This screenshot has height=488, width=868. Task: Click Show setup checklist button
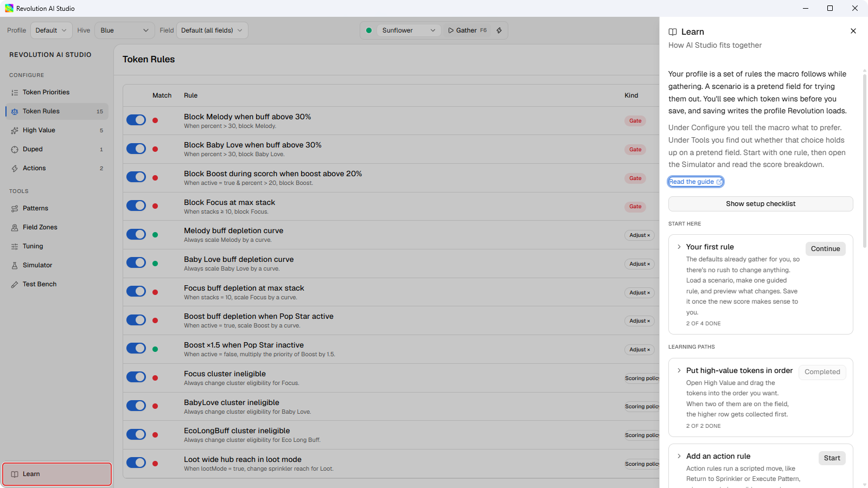761,204
